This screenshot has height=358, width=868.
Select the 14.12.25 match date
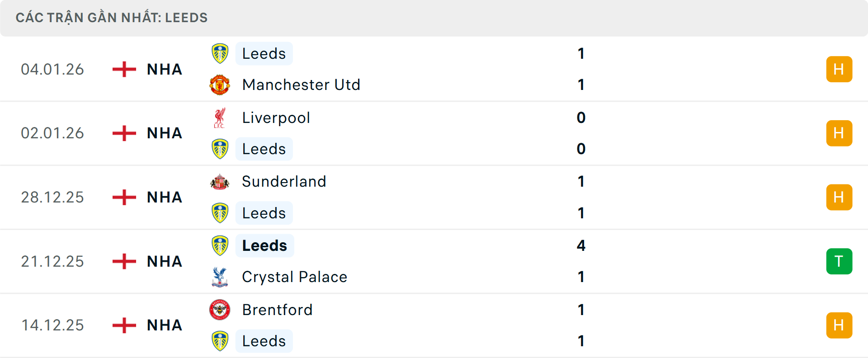click(x=52, y=325)
